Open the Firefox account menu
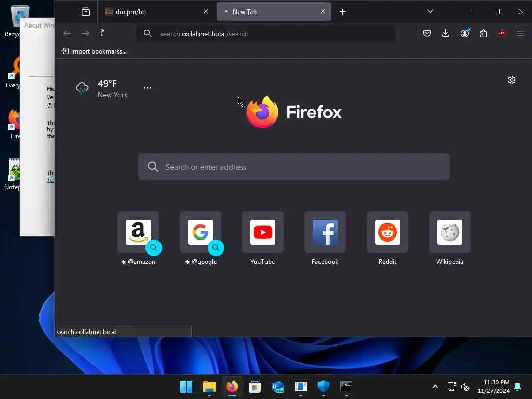This screenshot has height=399, width=532. click(464, 33)
